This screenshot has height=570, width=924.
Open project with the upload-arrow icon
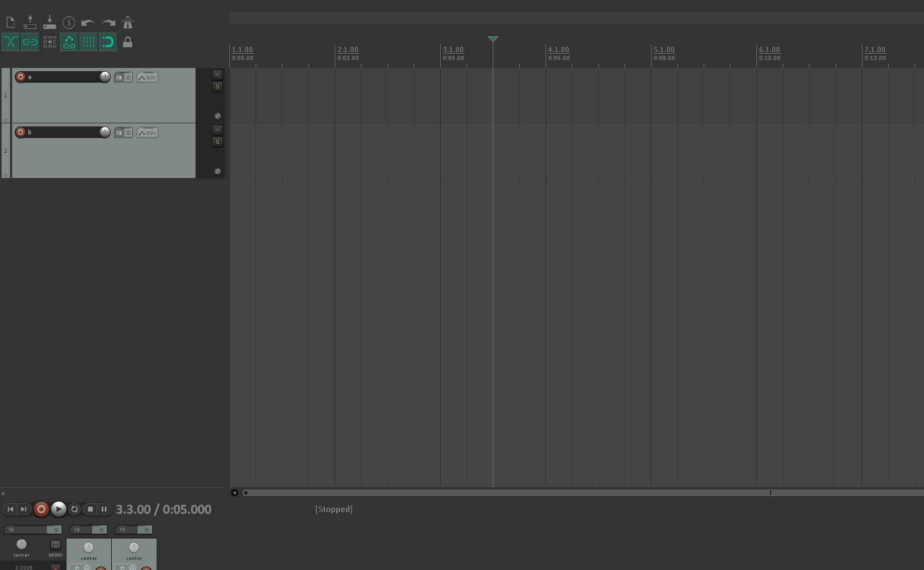tap(30, 22)
